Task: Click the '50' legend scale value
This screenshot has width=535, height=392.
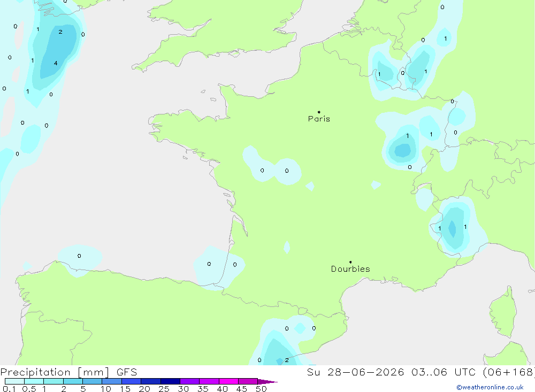Action: tap(261, 389)
